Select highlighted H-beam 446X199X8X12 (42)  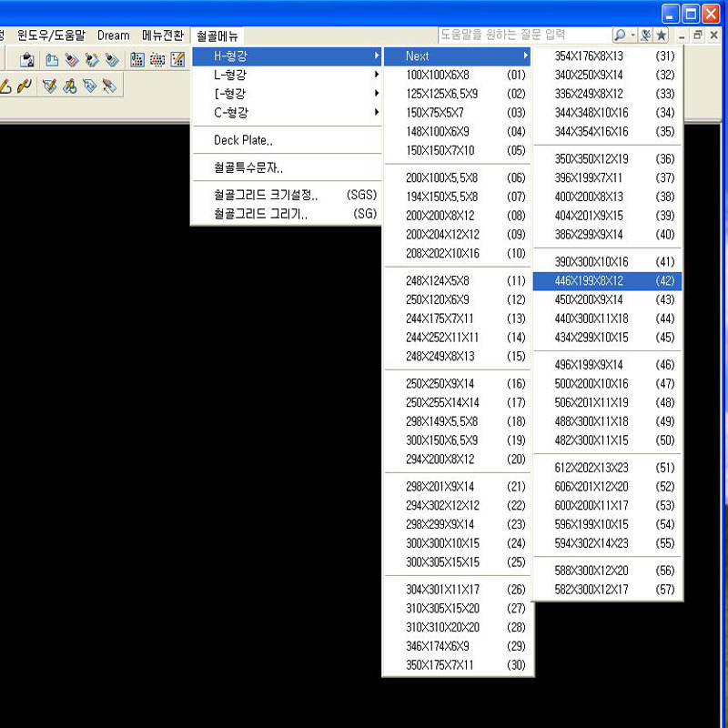607,281
